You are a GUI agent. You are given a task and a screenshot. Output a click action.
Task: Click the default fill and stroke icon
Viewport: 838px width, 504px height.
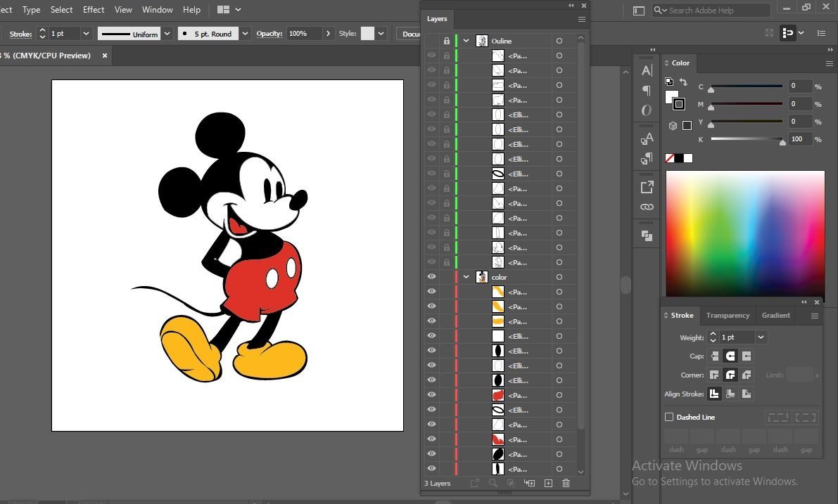point(668,82)
